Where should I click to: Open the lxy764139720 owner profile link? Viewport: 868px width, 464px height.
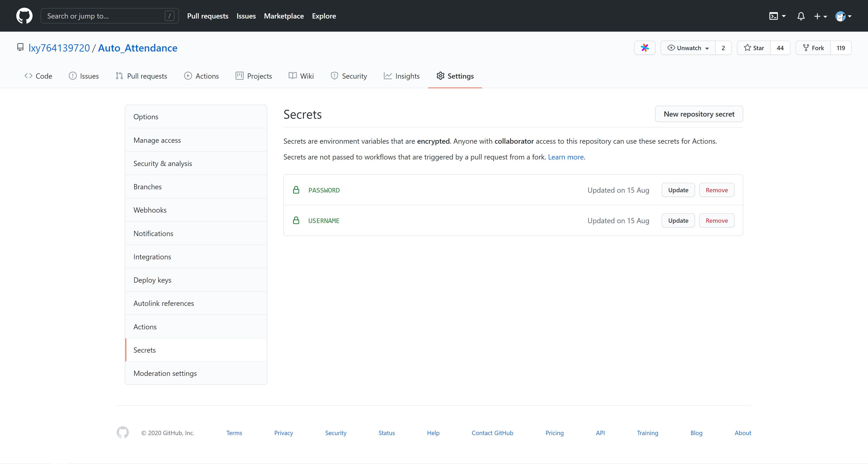pyautogui.click(x=59, y=48)
